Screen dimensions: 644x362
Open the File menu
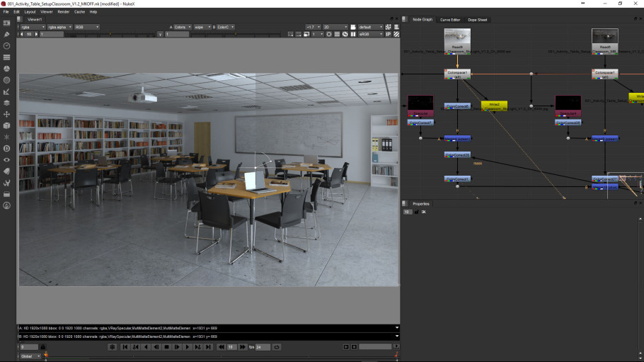coord(6,12)
